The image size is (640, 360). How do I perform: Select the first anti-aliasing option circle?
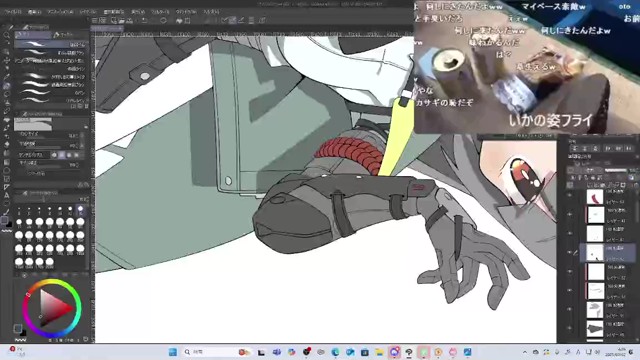[54, 155]
